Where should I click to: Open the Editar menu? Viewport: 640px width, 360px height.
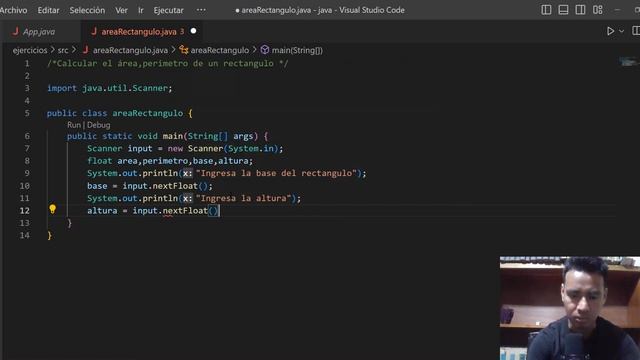[x=48, y=10]
